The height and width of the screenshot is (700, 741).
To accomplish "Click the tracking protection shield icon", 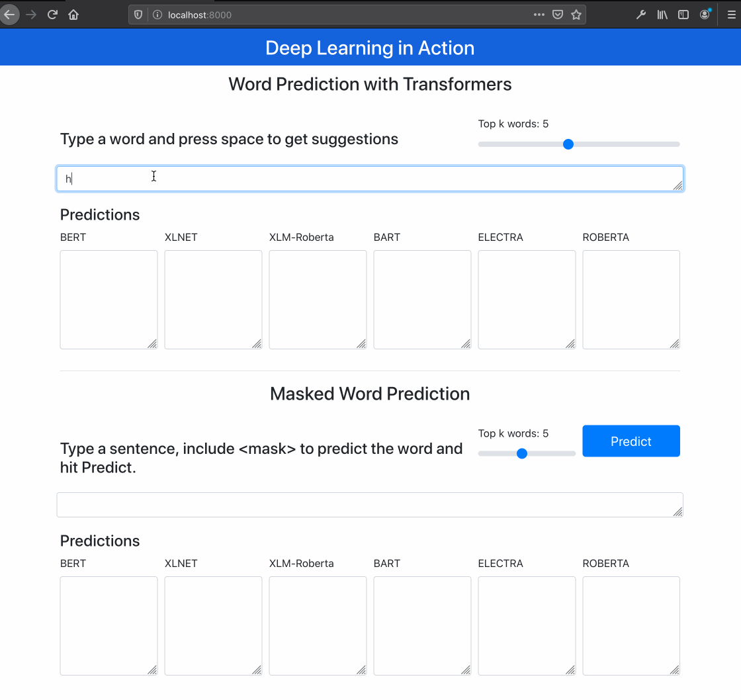I will click(x=138, y=15).
